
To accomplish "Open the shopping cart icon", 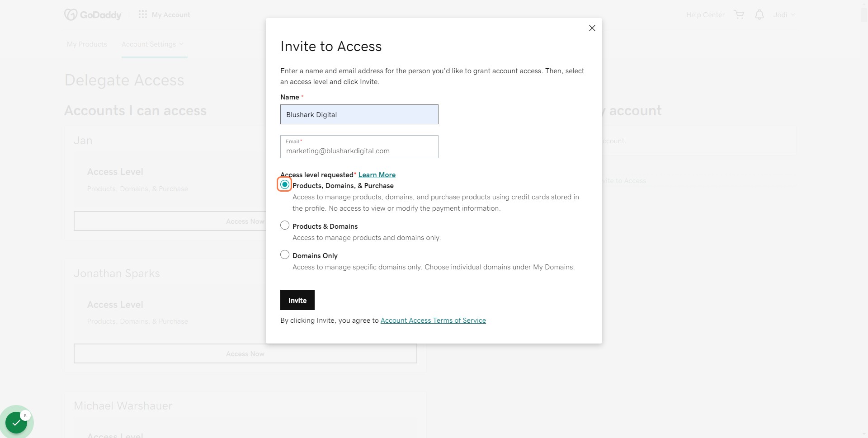I will pyautogui.click(x=739, y=15).
